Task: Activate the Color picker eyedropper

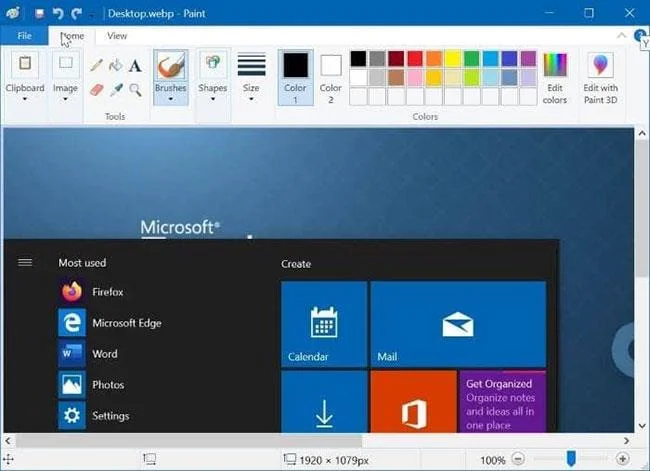Action: [116, 90]
